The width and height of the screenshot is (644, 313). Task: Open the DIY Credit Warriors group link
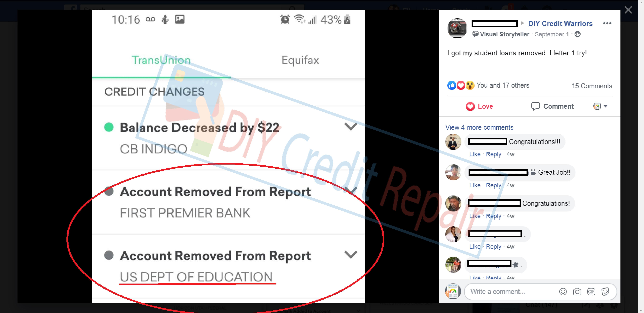[x=560, y=23]
